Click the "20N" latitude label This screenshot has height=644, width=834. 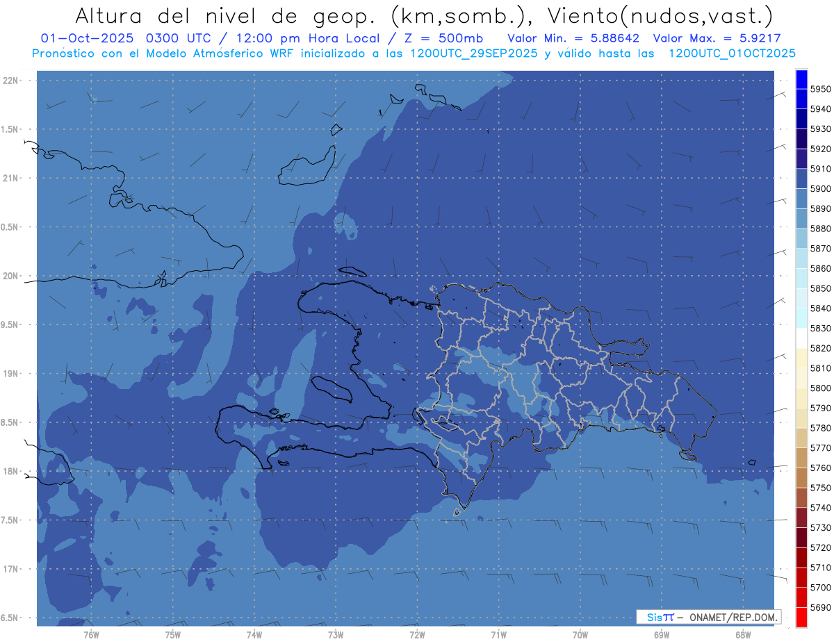pos(10,276)
